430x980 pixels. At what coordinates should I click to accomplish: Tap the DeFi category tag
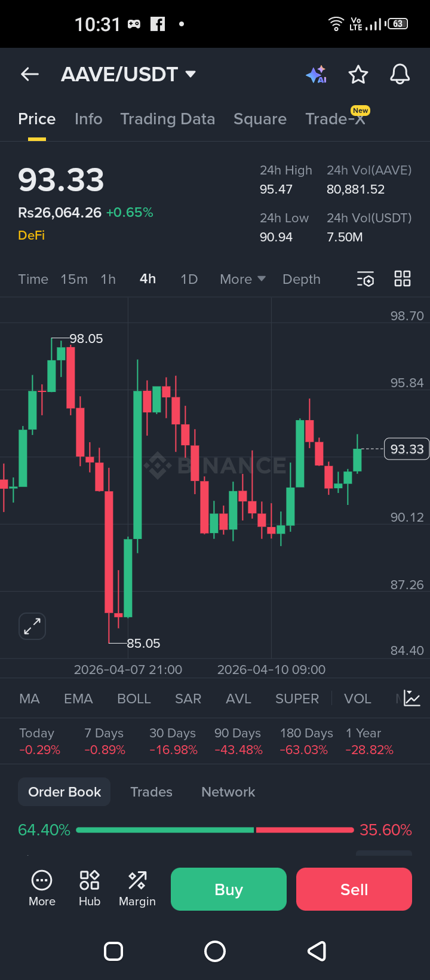tap(32, 235)
